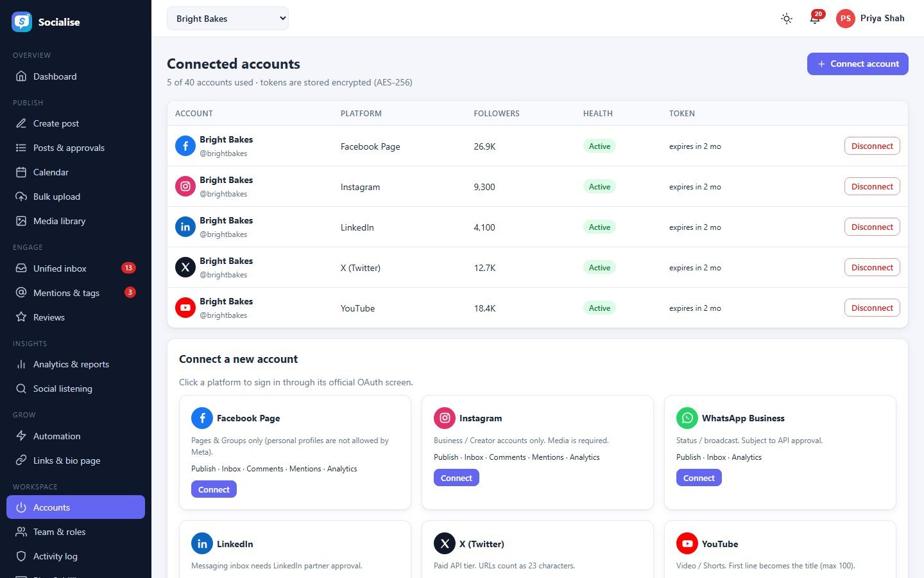Click the Calendar icon in the sidebar
The height and width of the screenshot is (578, 924).
pos(21,172)
